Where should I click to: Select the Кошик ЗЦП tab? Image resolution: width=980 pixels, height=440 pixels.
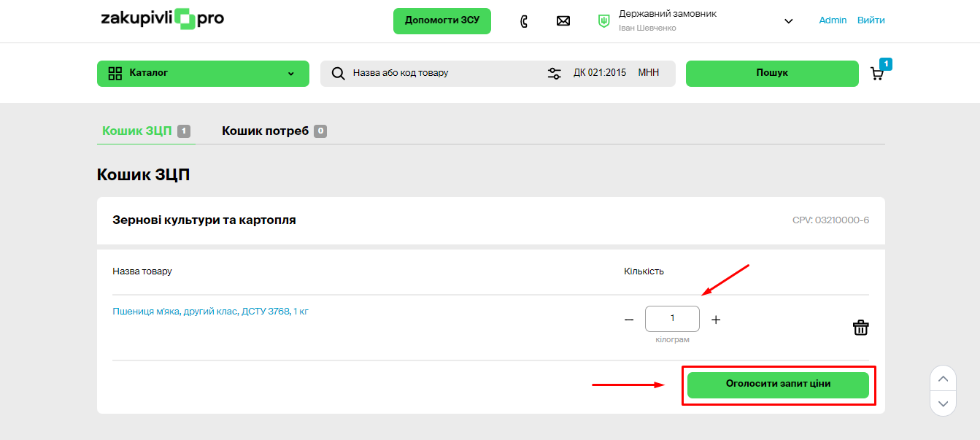(137, 131)
